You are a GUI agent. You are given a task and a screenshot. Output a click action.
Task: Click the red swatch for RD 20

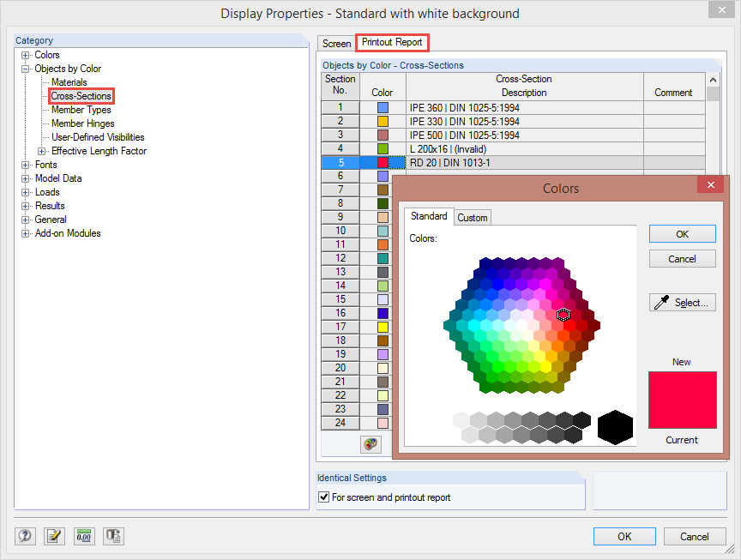[383, 163]
